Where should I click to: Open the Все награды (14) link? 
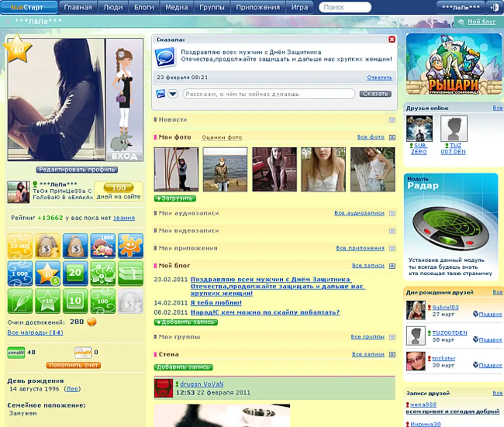tap(35, 333)
